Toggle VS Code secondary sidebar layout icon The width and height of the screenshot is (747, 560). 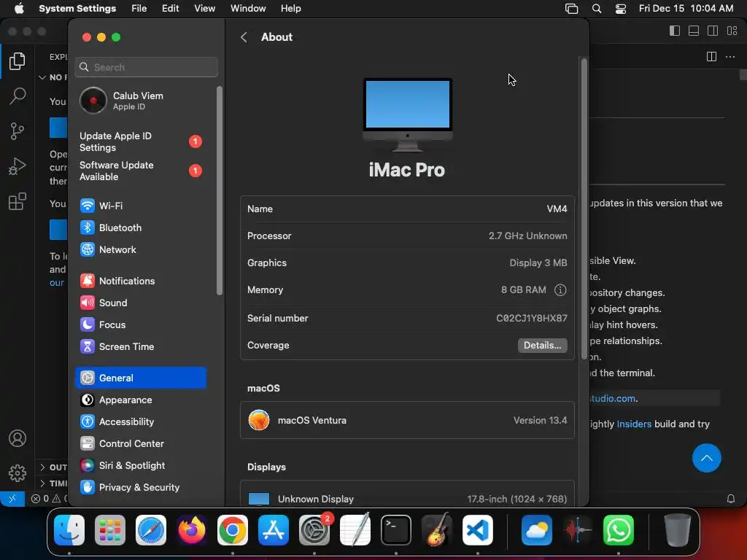tap(713, 31)
